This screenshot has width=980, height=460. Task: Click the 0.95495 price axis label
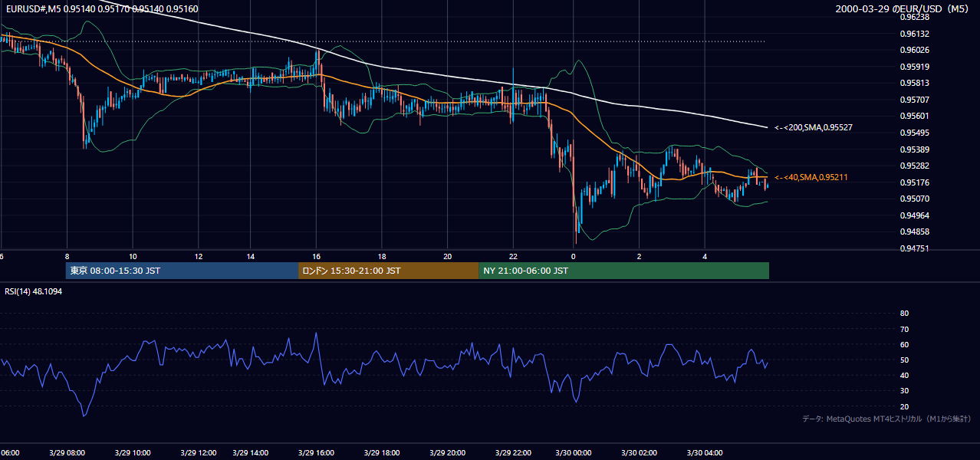coord(914,133)
